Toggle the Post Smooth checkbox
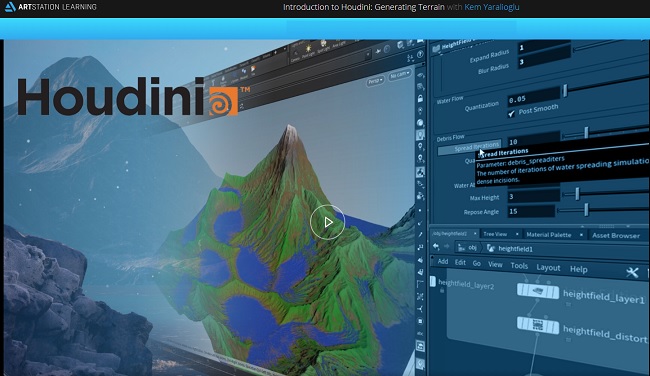This screenshot has width=650, height=376. (511, 114)
